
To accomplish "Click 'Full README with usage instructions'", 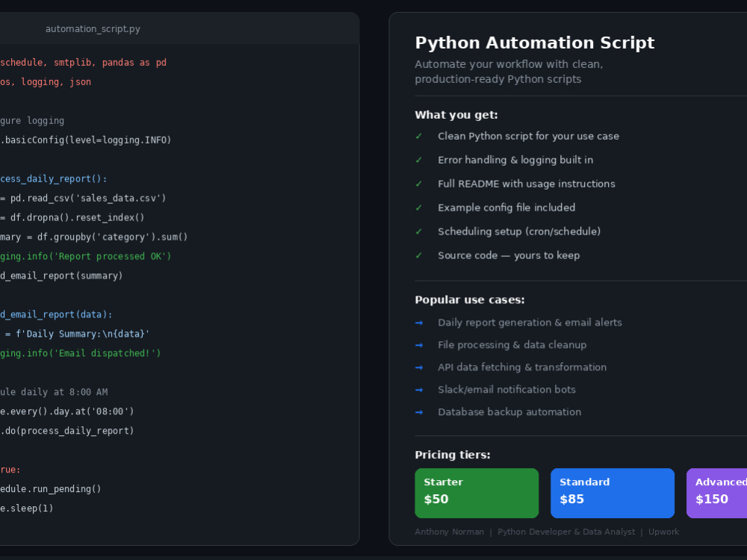I will click(527, 184).
